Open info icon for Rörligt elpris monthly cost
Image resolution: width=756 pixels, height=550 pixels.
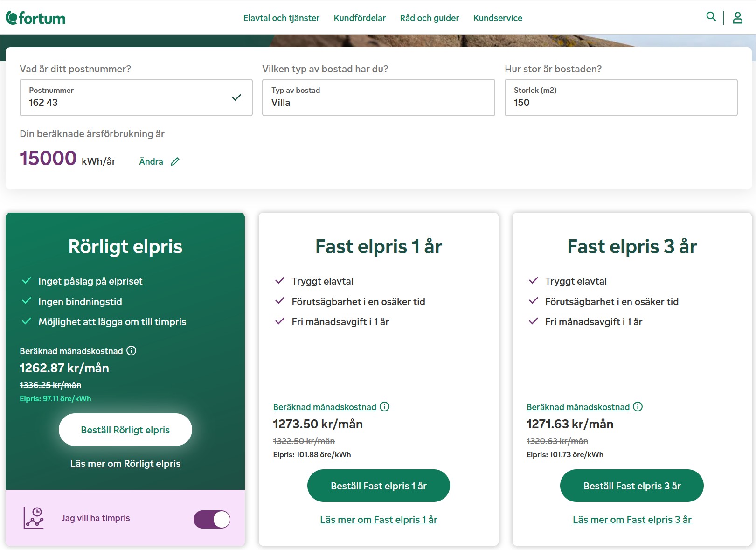(132, 351)
